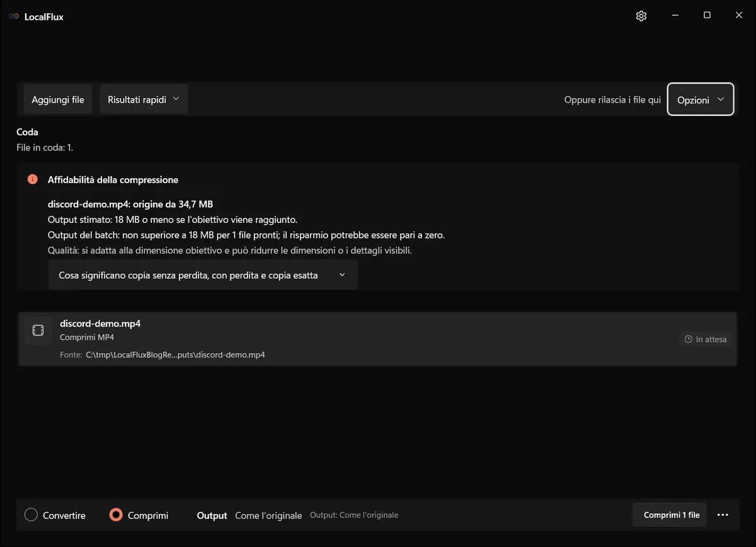Click the bold Output label in bottom bar
756x547 pixels.
pos(212,516)
